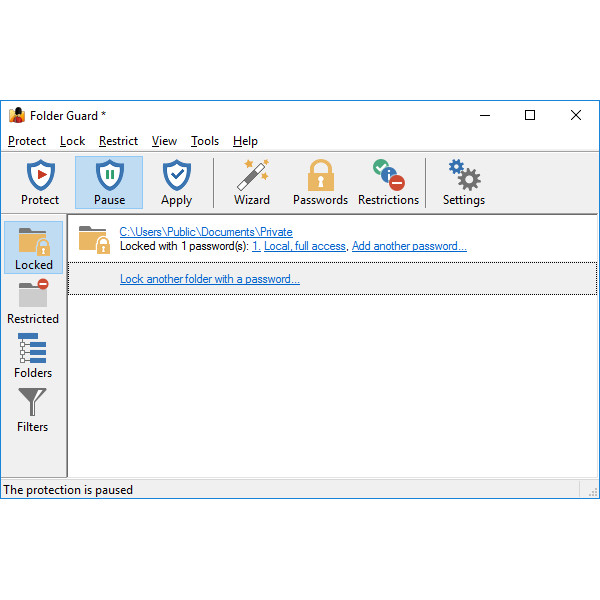Screen dimensions: 600x600
Task: Click the 'Add another password...' link
Action: point(409,246)
